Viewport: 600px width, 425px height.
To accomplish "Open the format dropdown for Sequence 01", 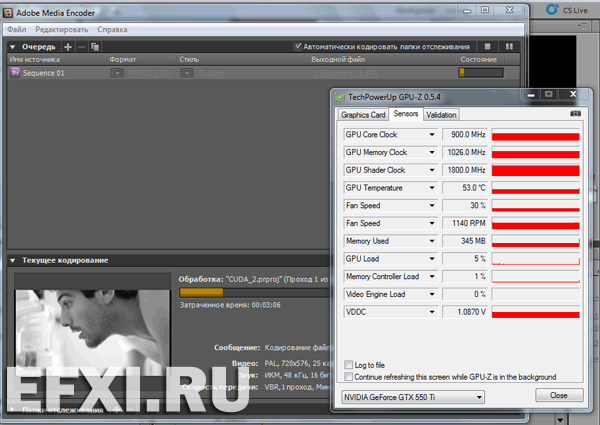I will click(117, 73).
